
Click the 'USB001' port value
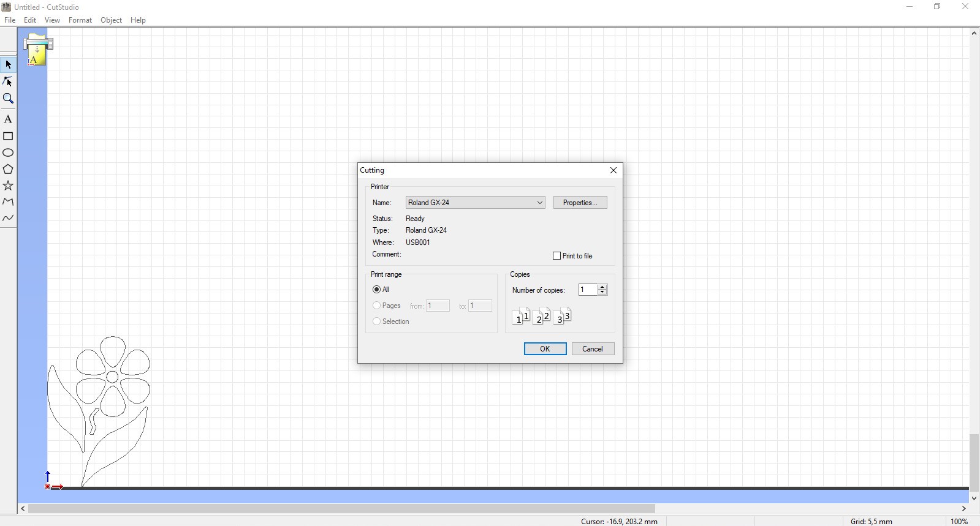pyautogui.click(x=417, y=242)
